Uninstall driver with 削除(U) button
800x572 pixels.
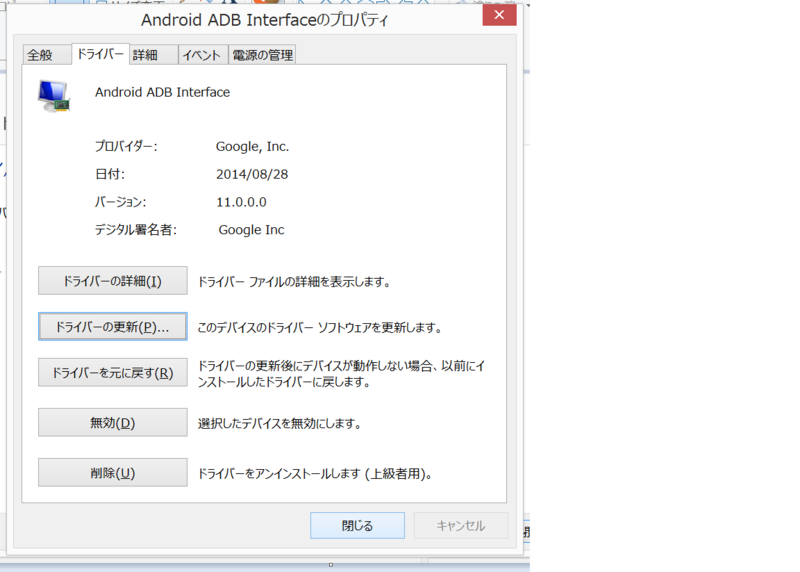[113, 472]
